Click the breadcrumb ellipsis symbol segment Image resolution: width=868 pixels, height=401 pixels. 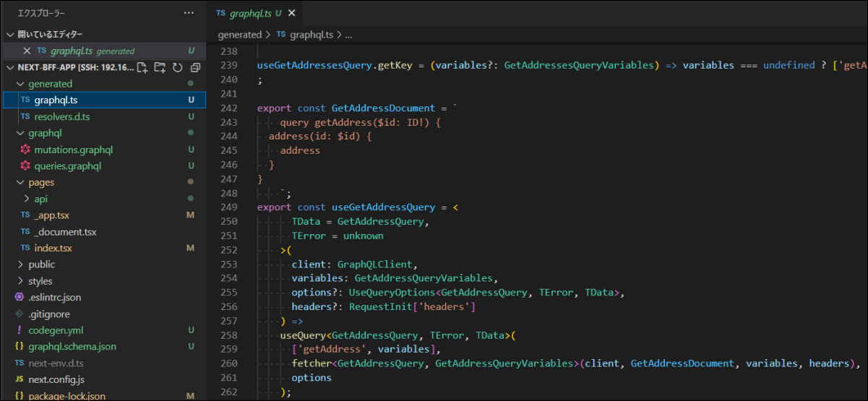pyautogui.click(x=348, y=35)
